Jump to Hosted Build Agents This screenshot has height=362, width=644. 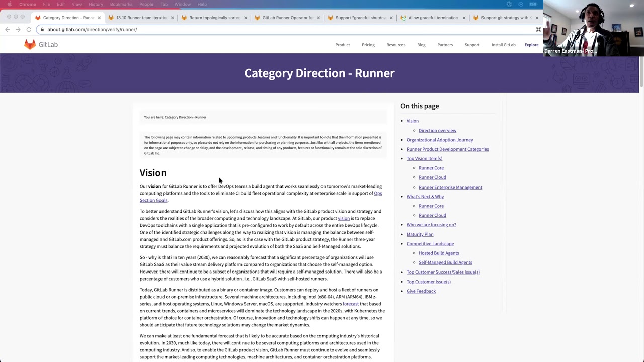pyautogui.click(x=439, y=253)
